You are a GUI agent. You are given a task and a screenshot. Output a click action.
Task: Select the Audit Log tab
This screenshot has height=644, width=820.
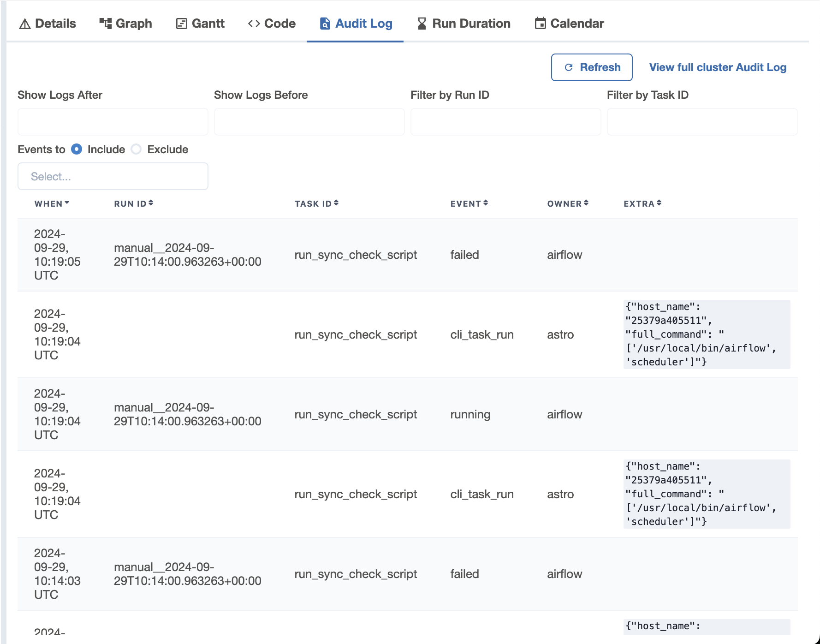[356, 24]
